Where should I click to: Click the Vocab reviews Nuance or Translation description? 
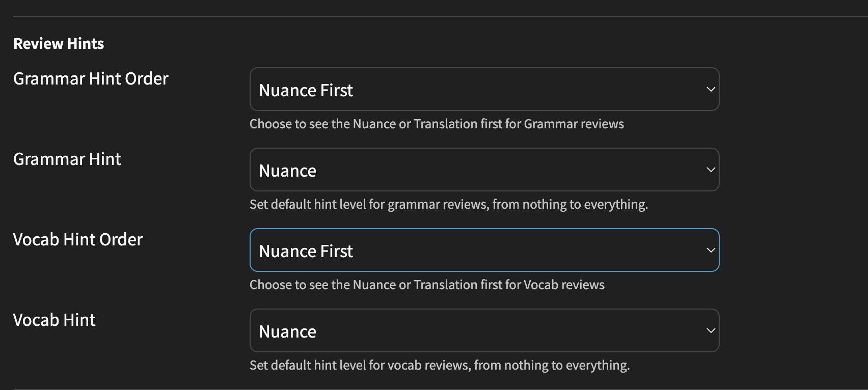(x=427, y=285)
